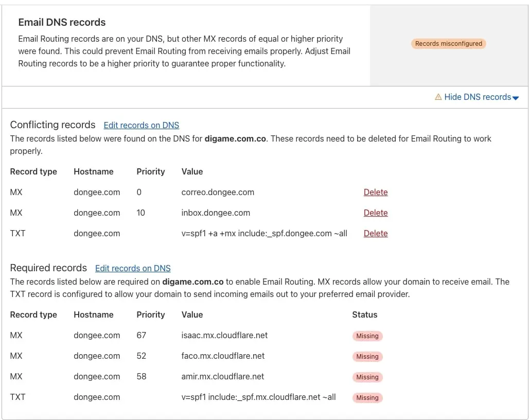Click the bold digame.com.co in Required records text

[x=192, y=282]
